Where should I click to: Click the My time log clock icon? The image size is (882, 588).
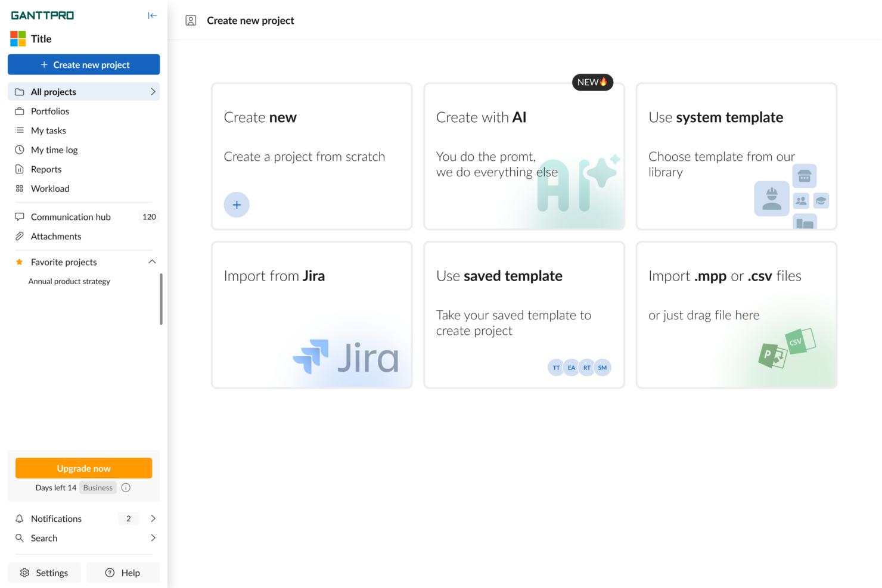pos(20,150)
